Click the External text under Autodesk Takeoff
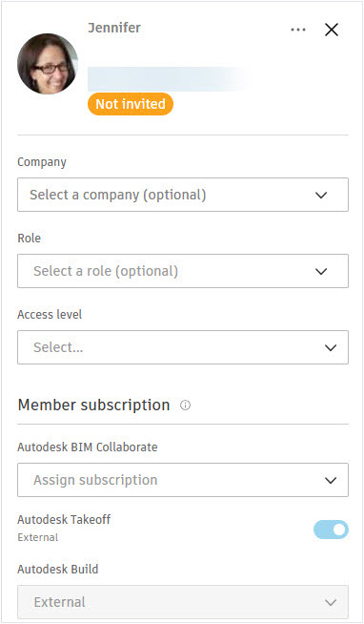The image size is (364, 624). pos(38,537)
